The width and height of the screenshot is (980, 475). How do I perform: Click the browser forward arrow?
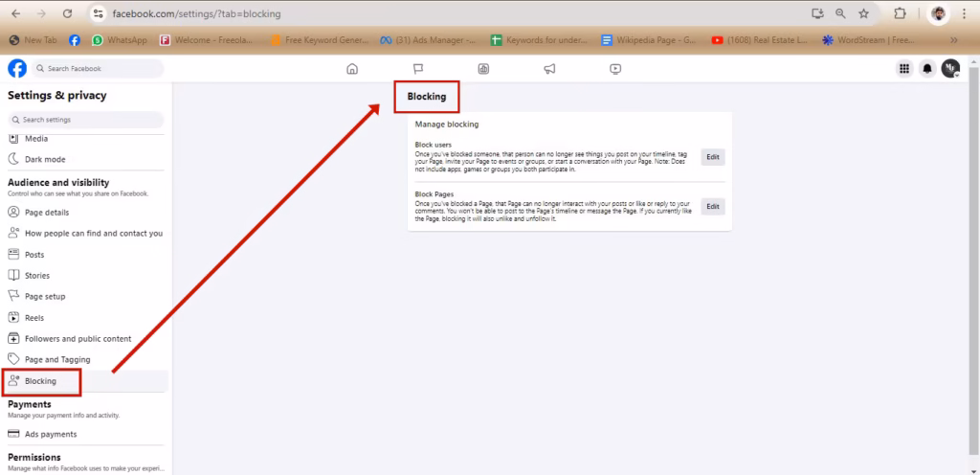(x=41, y=13)
